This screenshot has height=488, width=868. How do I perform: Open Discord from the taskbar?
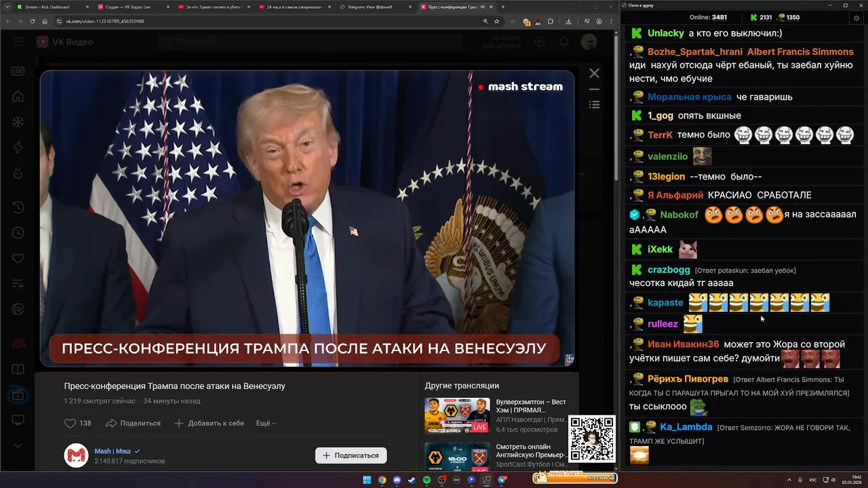click(x=397, y=480)
